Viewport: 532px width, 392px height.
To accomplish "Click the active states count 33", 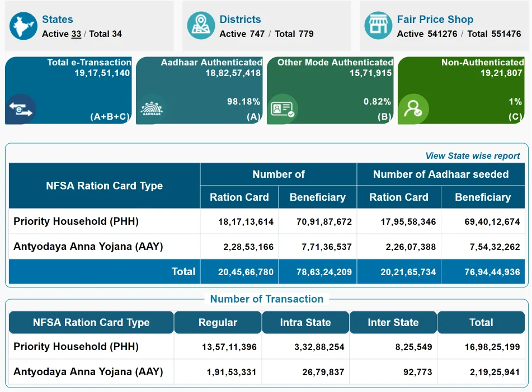I will 76,34.
